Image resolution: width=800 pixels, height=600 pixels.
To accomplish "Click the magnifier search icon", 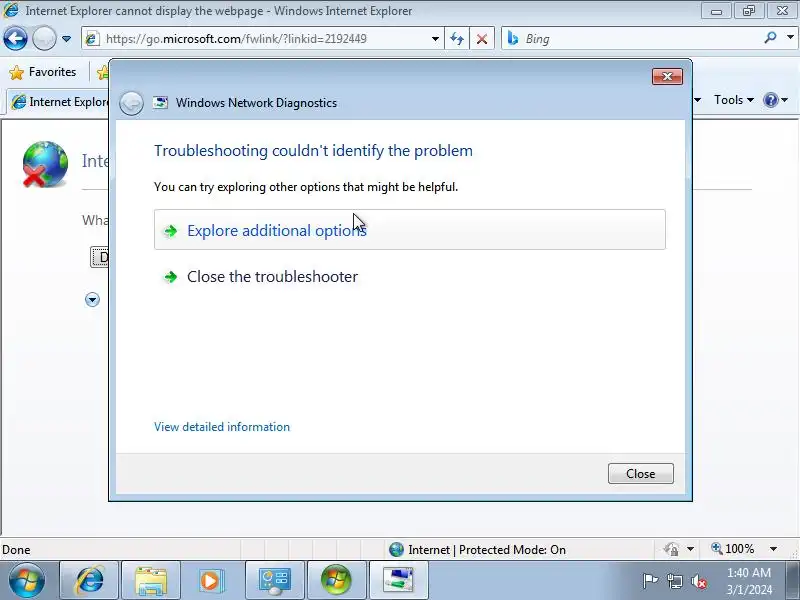I will [x=770, y=38].
